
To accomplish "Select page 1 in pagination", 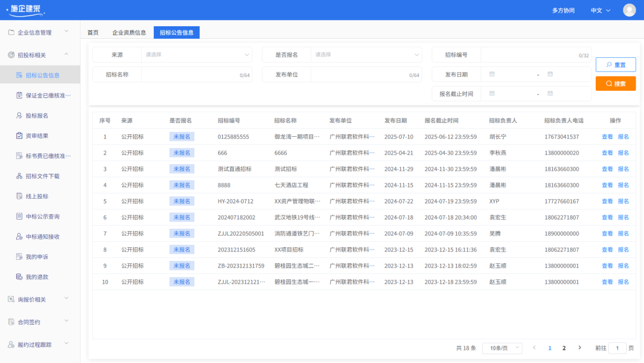I will coord(550,348).
